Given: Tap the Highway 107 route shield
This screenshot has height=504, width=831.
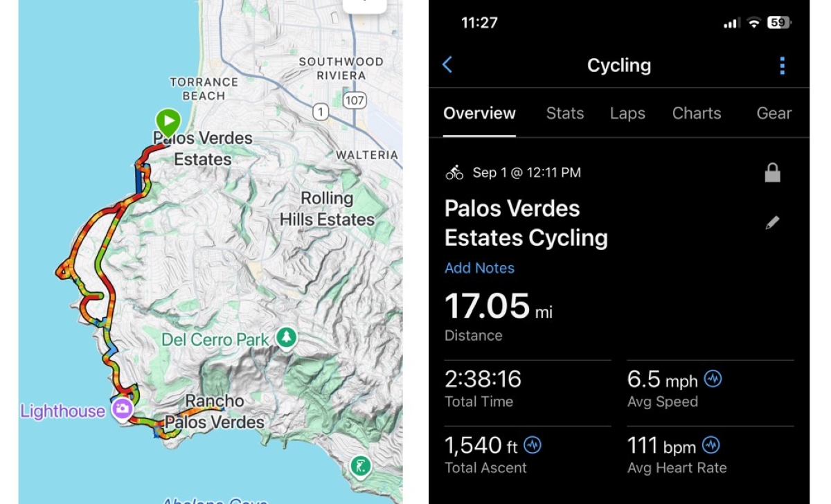Looking at the screenshot, I should click(x=354, y=101).
